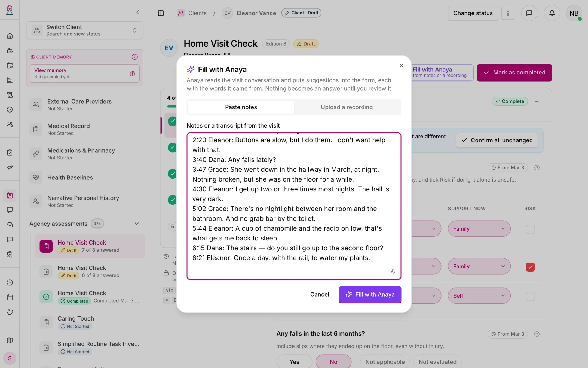Uncheck the checked Risk checkbox

pos(530,267)
